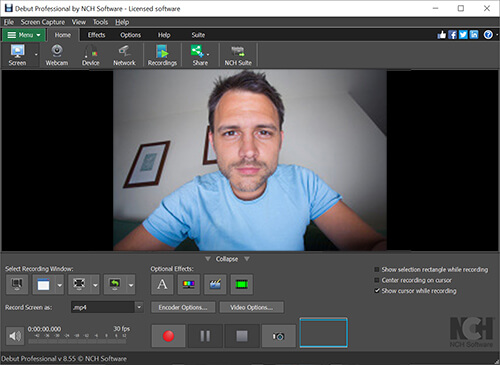Start recording with the red record button

tap(168, 336)
